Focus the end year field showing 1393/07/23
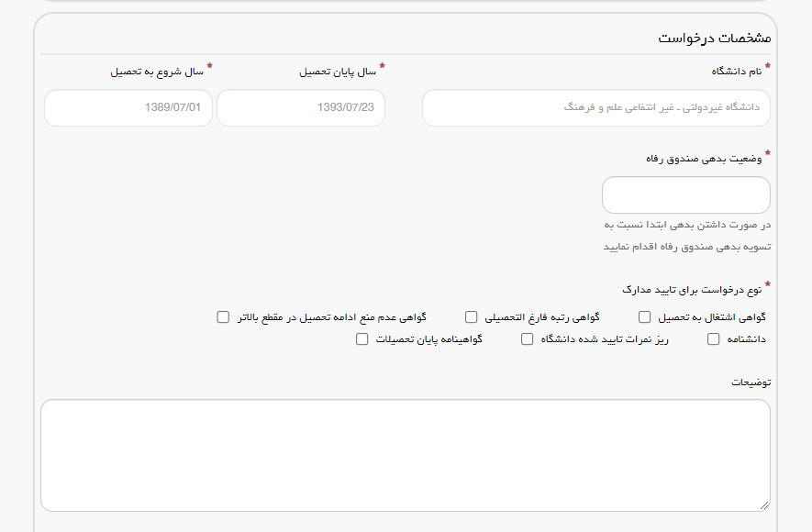 click(301, 108)
